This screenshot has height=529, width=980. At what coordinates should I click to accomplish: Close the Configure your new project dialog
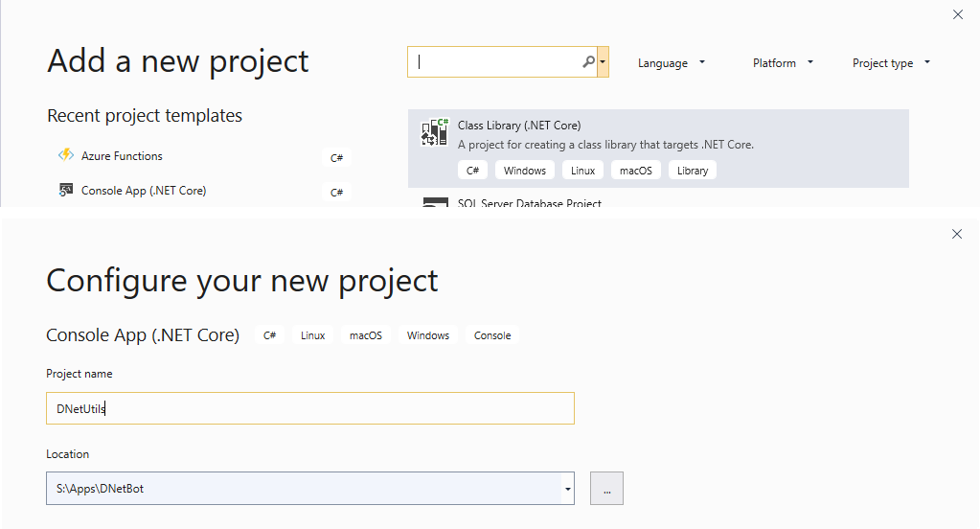click(x=957, y=234)
